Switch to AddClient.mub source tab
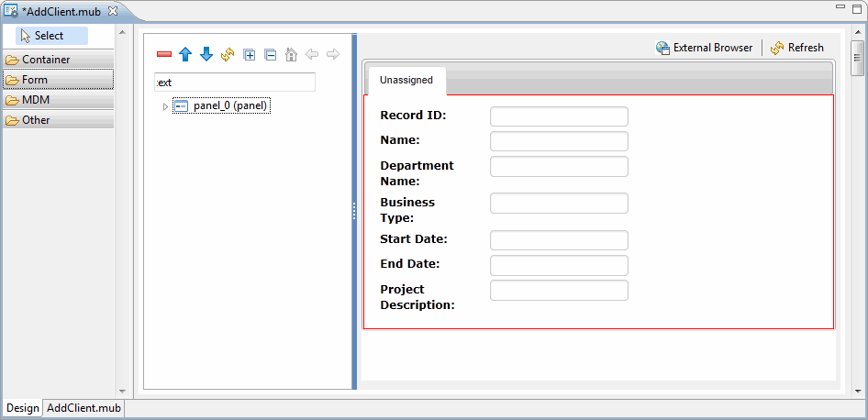 [83, 408]
